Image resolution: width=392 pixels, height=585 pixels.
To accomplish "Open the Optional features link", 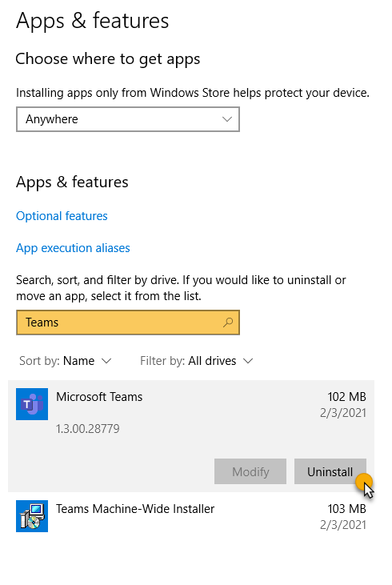I will 62,216.
